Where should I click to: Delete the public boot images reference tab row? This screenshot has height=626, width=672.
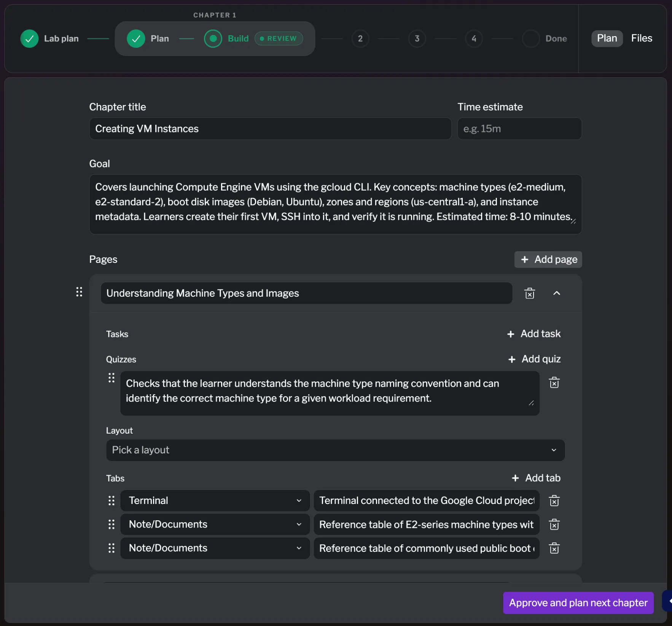(x=554, y=548)
